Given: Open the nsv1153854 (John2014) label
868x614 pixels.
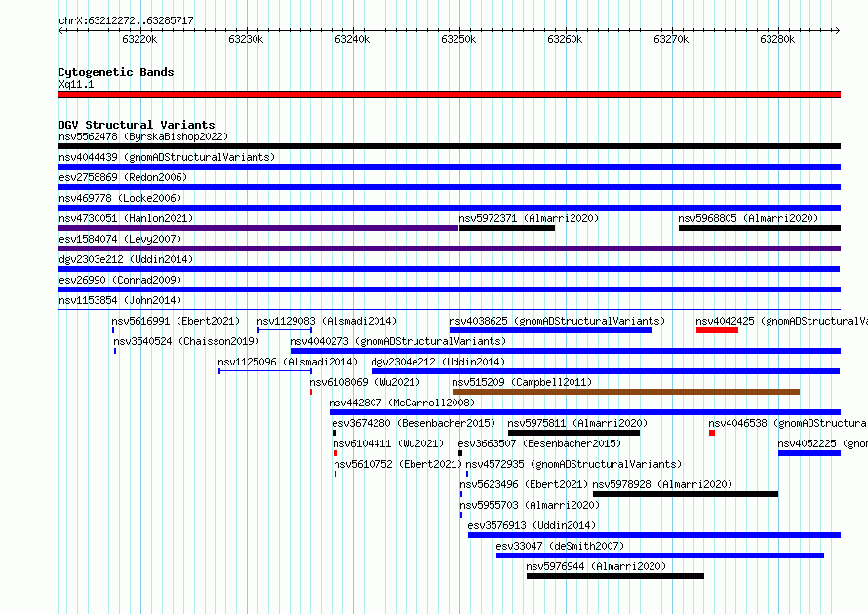Looking at the screenshot, I should coord(120,300).
